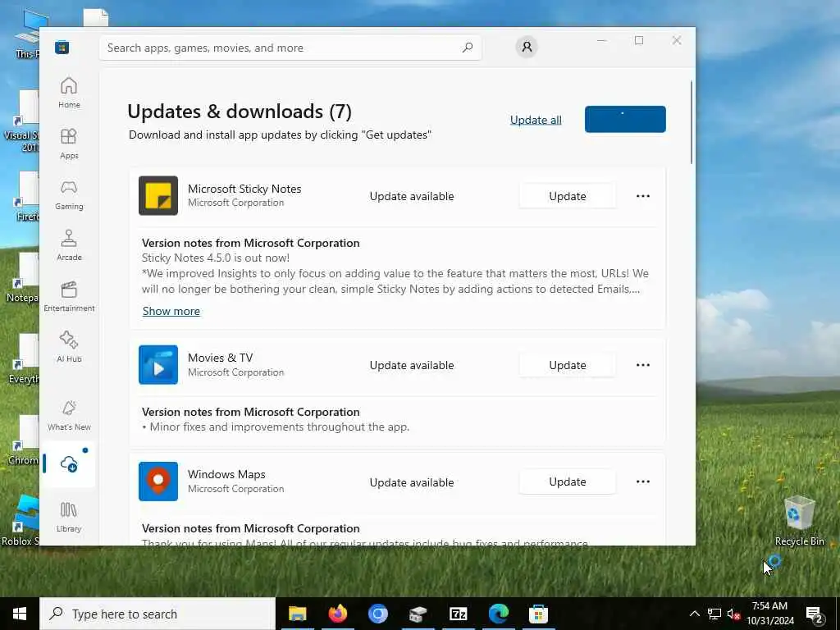Click the Microsoft Sticky Notes title text
The image size is (840, 630).
244,189
